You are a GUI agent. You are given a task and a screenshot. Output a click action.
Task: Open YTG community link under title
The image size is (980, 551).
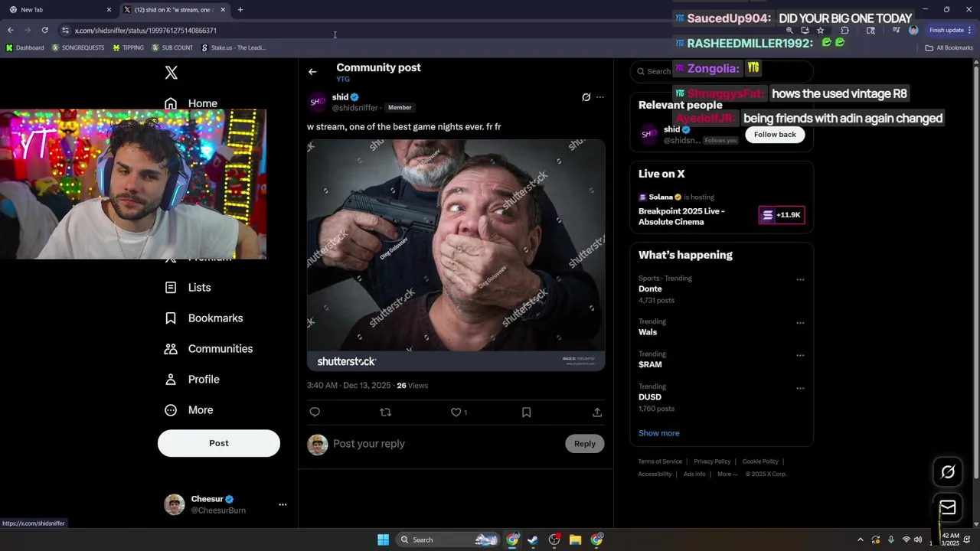pos(343,79)
